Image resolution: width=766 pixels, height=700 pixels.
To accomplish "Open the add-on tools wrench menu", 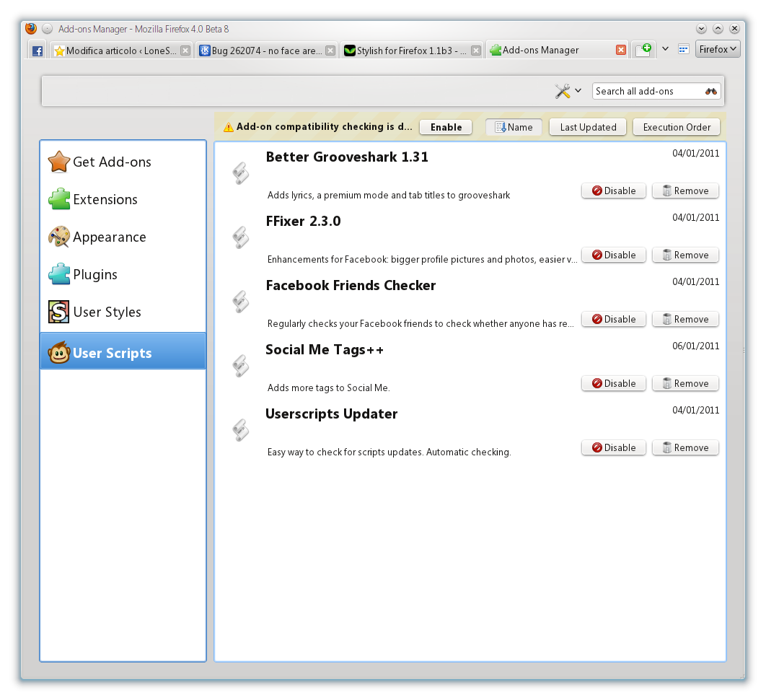I will (568, 91).
